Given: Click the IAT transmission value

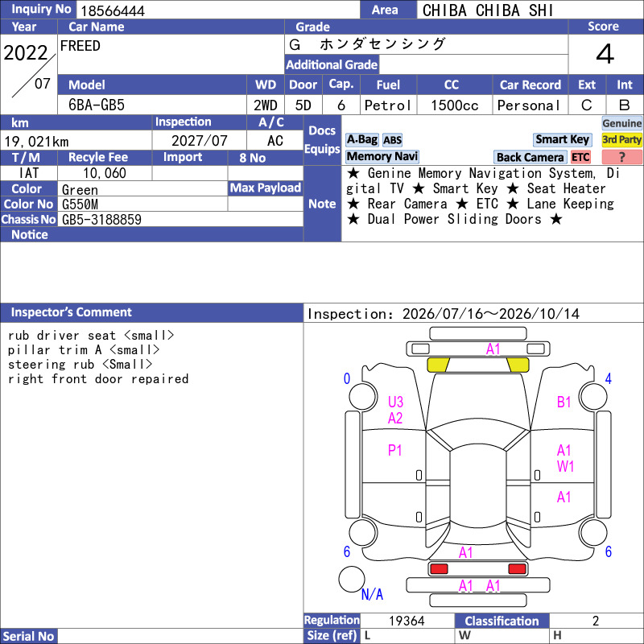Looking at the screenshot, I should (29, 173).
